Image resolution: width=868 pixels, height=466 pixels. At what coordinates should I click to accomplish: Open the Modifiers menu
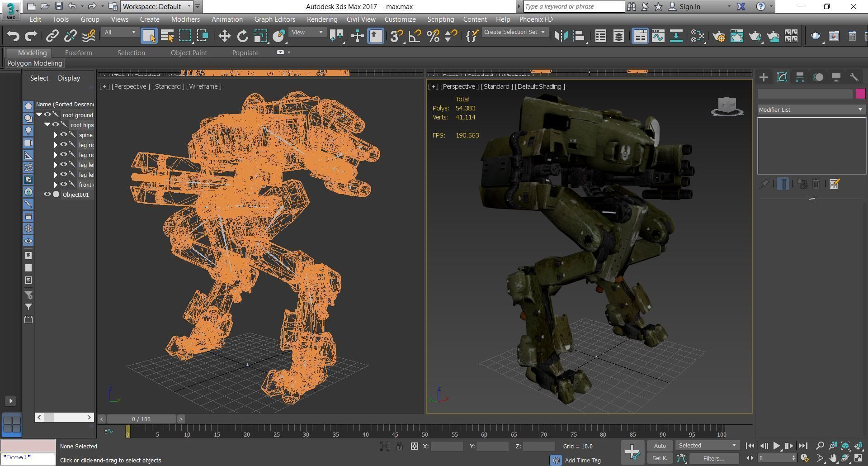[185, 19]
